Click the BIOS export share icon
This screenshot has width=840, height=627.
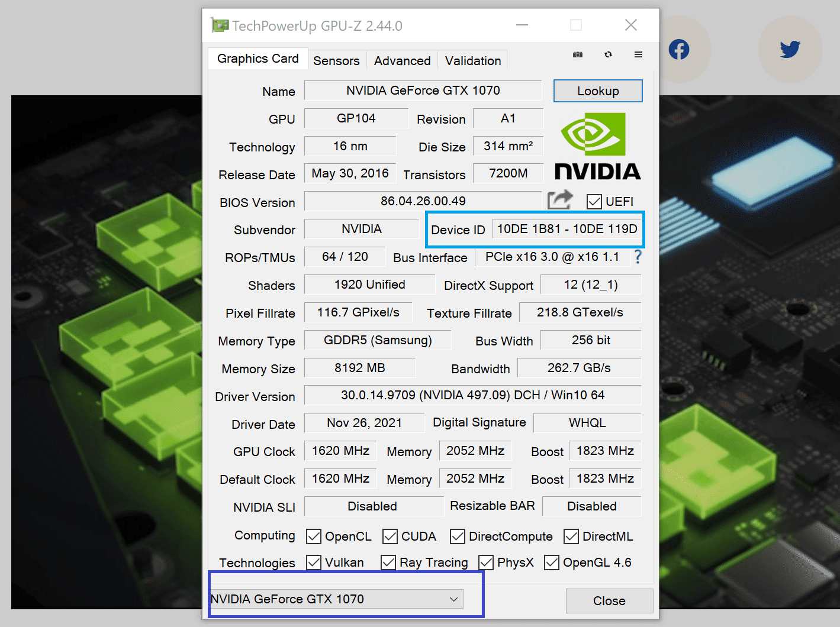tap(560, 200)
